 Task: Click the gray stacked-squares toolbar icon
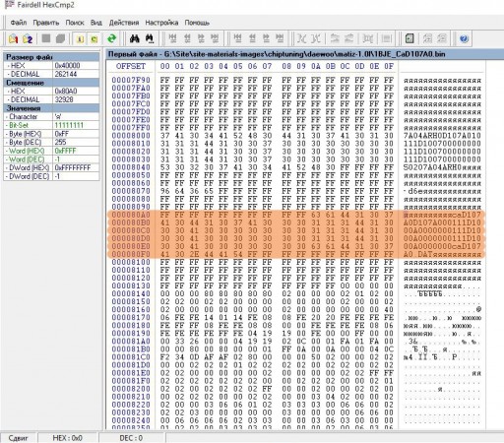60,38
